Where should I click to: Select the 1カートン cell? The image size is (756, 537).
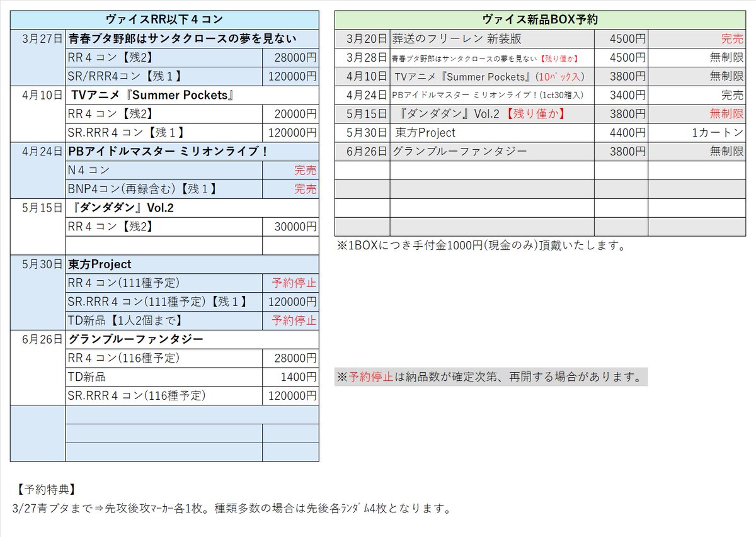[x=697, y=133]
